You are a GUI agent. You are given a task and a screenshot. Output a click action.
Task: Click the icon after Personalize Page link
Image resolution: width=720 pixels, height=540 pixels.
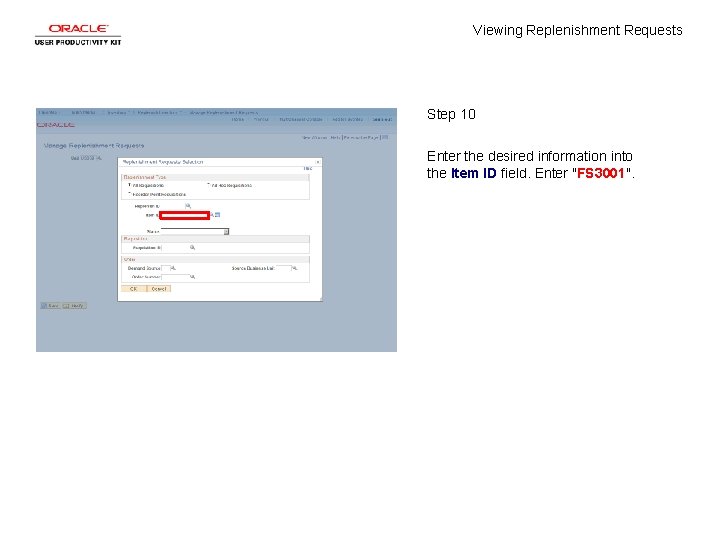pyautogui.click(x=385, y=137)
